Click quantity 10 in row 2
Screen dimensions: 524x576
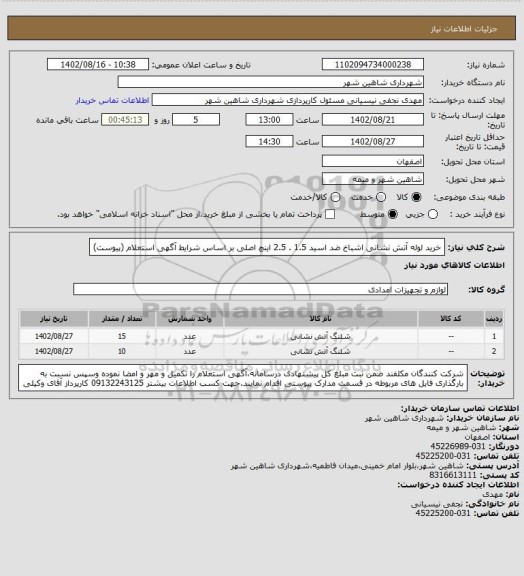[122, 351]
